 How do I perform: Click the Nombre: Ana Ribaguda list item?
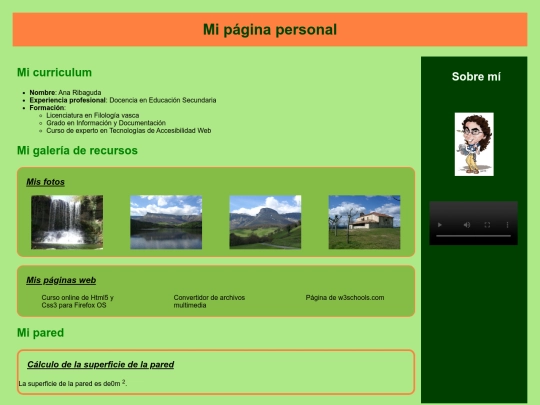point(65,93)
